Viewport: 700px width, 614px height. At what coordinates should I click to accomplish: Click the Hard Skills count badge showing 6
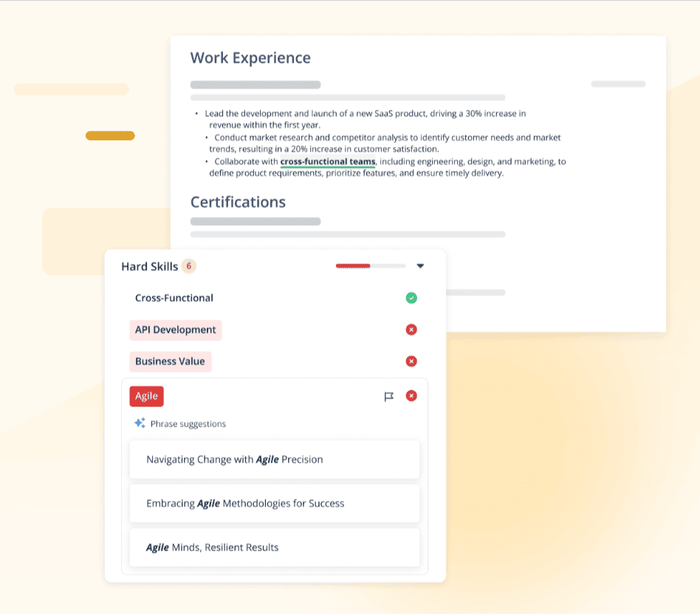pos(189,266)
